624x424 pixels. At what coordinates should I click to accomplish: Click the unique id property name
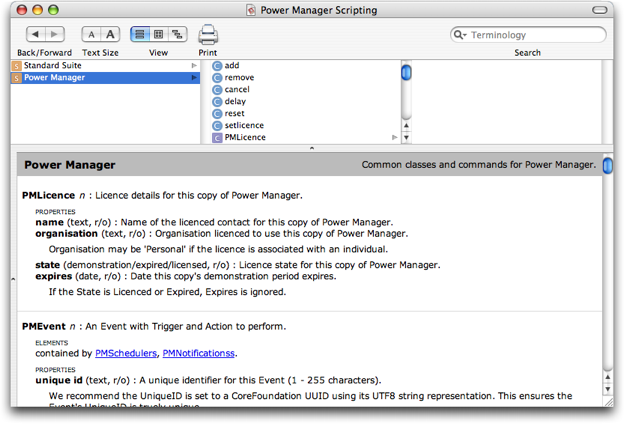(59, 380)
